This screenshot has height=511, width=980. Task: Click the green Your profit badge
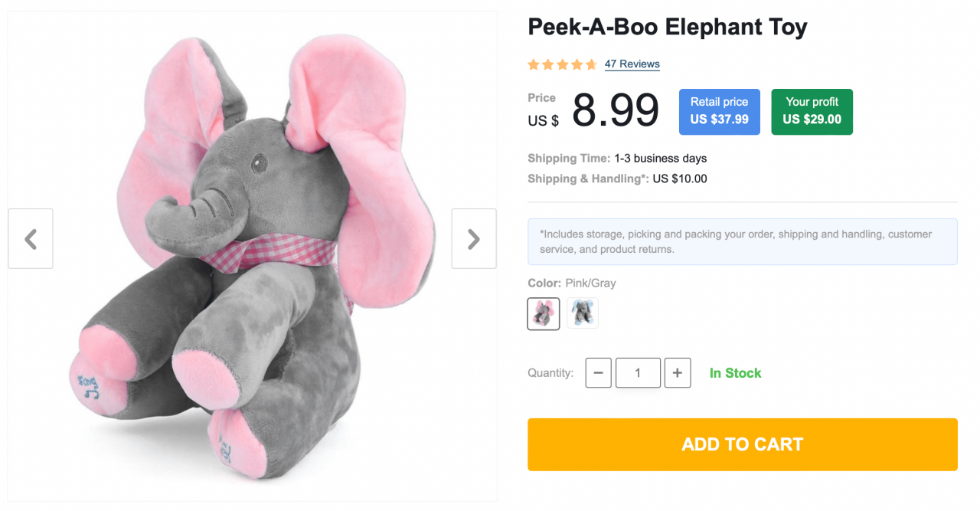tap(812, 111)
